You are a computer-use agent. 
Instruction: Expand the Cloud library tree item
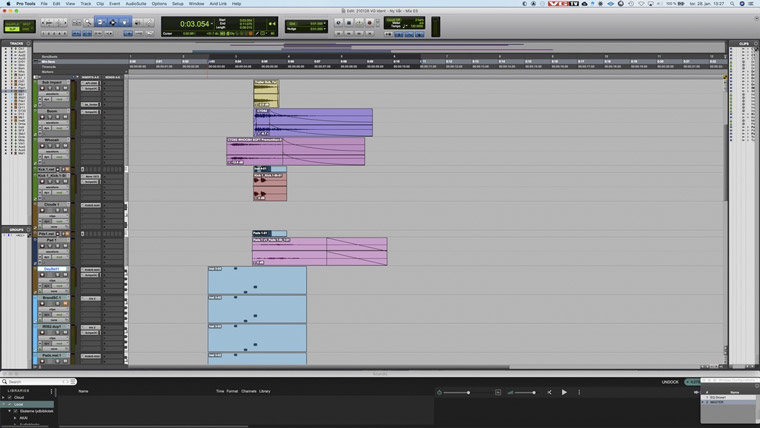point(3,397)
